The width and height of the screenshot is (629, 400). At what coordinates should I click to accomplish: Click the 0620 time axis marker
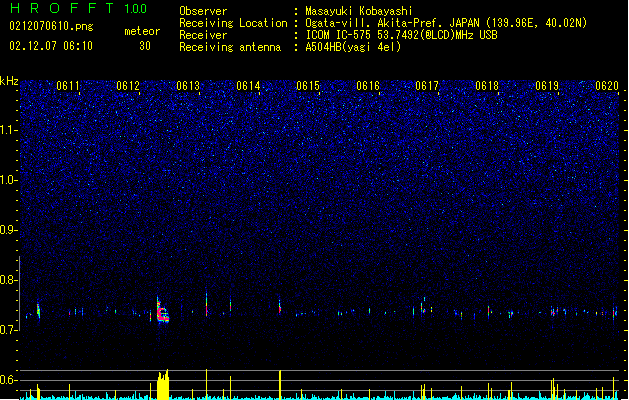click(607, 86)
